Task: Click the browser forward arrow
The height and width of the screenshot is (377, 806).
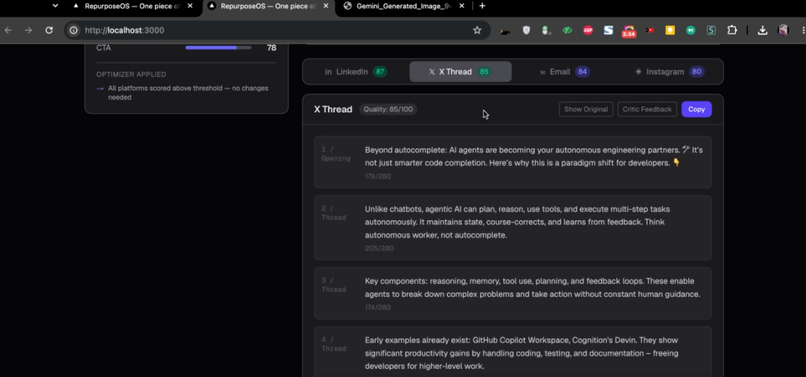Action: point(28,30)
